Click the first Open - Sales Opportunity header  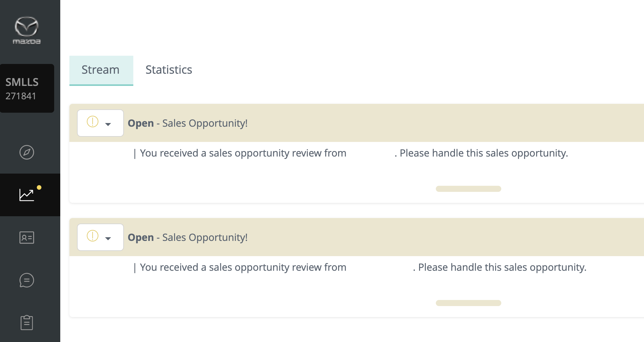187,123
